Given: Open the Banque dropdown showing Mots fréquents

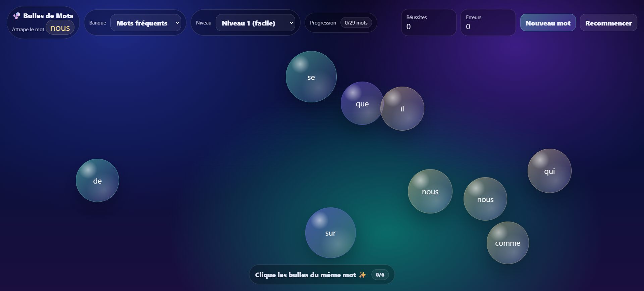Looking at the screenshot, I should pyautogui.click(x=146, y=23).
